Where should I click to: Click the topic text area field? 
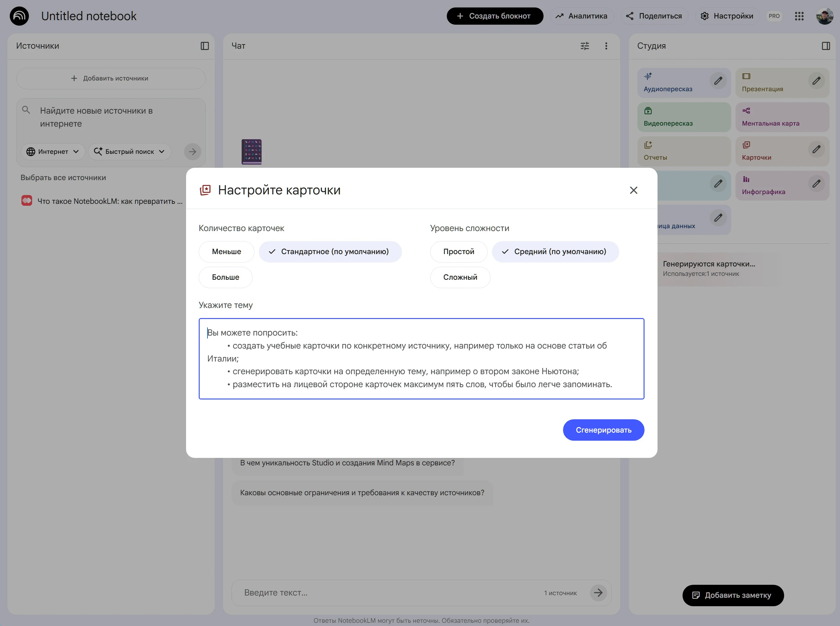pos(421,359)
